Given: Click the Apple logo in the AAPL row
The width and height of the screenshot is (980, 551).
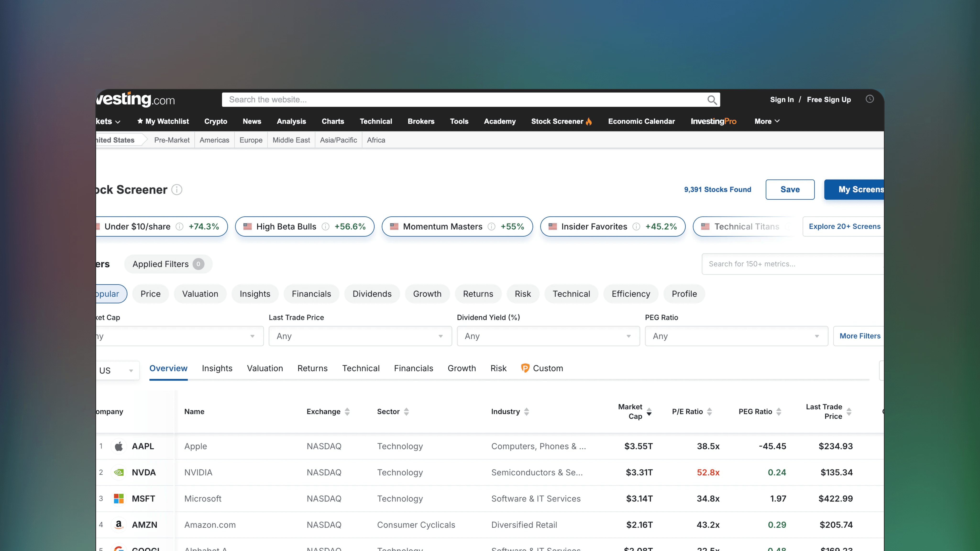Looking at the screenshot, I should point(119,446).
